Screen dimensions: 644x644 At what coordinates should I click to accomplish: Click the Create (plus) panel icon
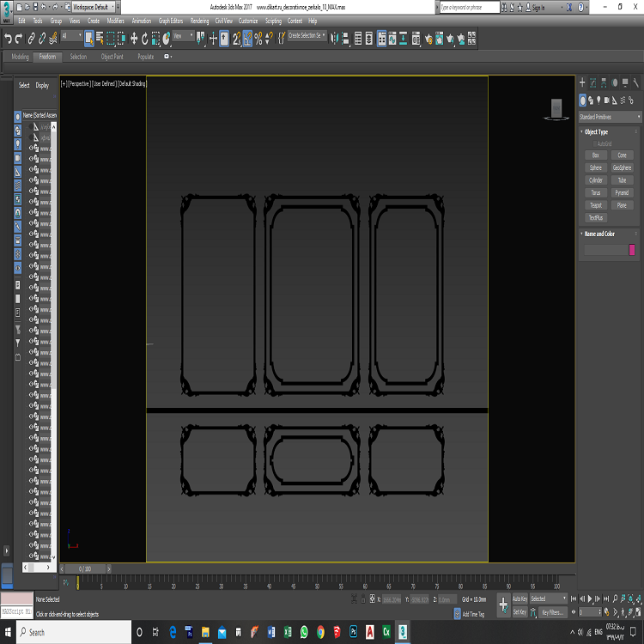click(582, 82)
